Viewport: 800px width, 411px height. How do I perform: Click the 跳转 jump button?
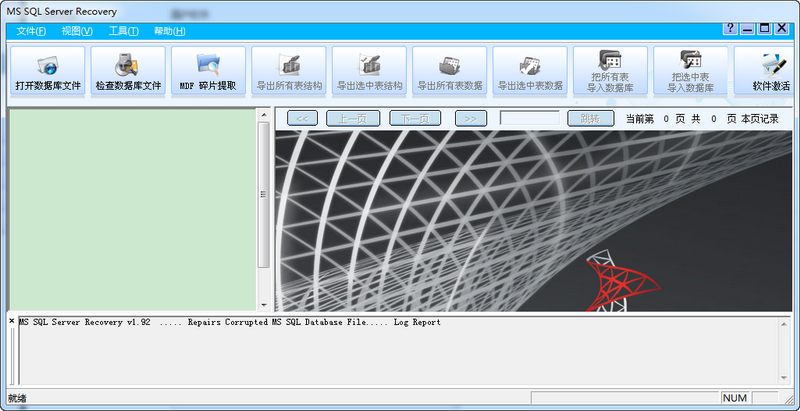point(590,119)
